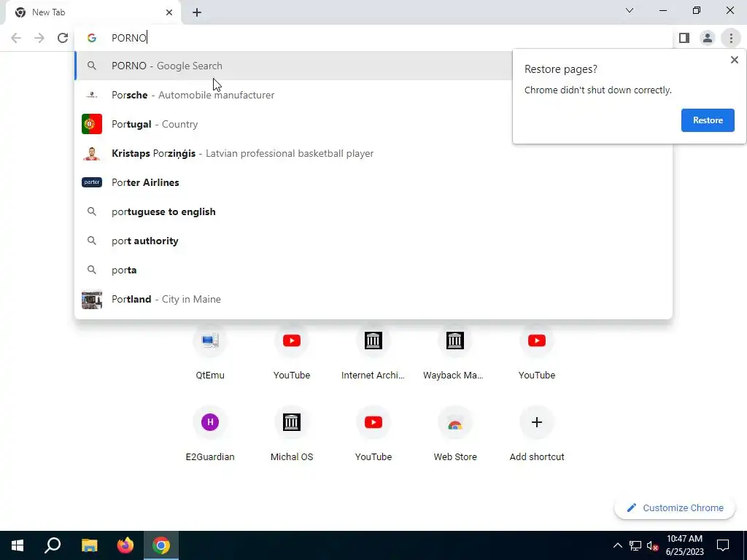Go back with the back arrow

point(16,38)
